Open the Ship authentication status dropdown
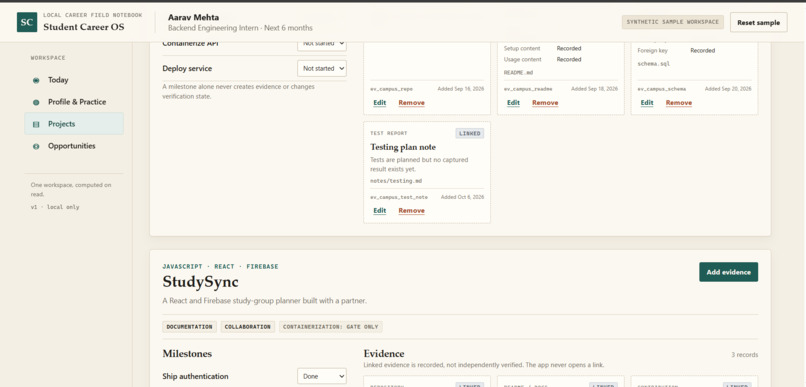 (x=322, y=376)
